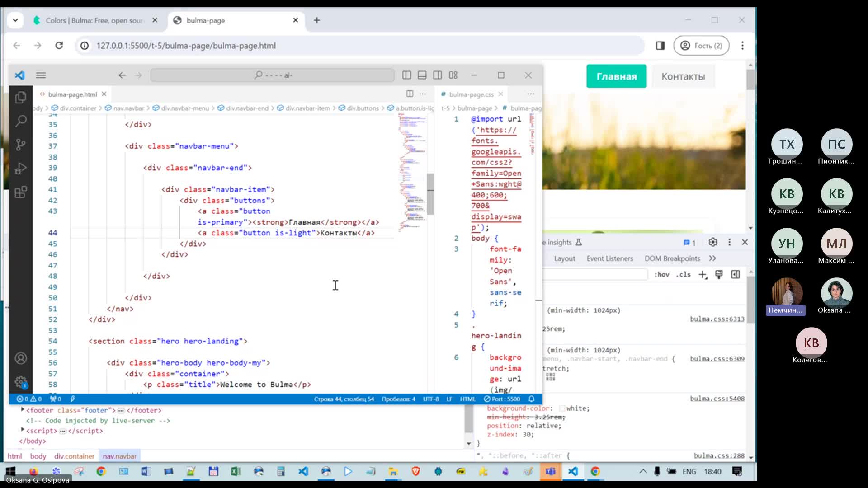Open errors and warnings in status bar
The width and height of the screenshot is (868, 488).
click(29, 399)
